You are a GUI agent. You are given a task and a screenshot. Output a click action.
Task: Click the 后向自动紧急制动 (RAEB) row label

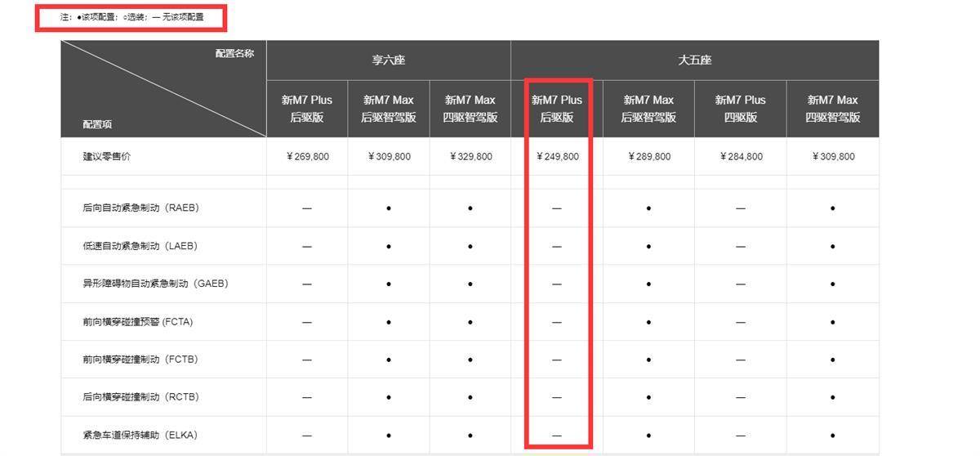tap(140, 208)
